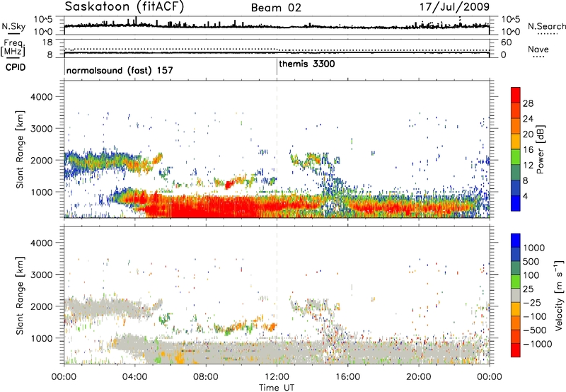Click the '20:00' time axis label
The width and height of the screenshot is (566, 392).
tap(418, 377)
